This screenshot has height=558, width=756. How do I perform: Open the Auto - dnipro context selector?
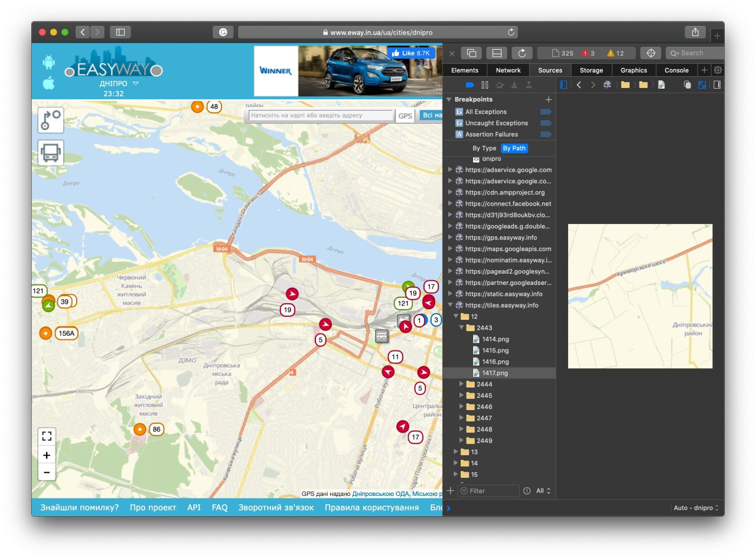[696, 508]
